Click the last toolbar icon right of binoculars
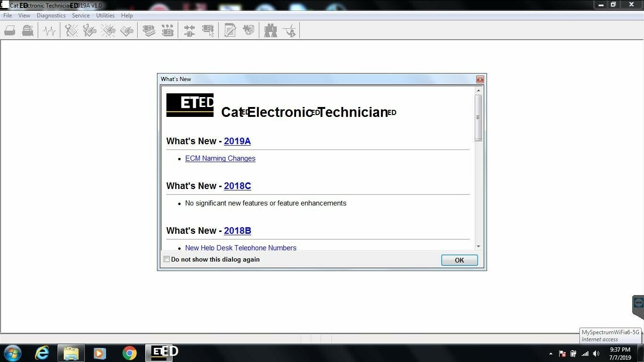The height and width of the screenshot is (362, 644). pyautogui.click(x=289, y=31)
